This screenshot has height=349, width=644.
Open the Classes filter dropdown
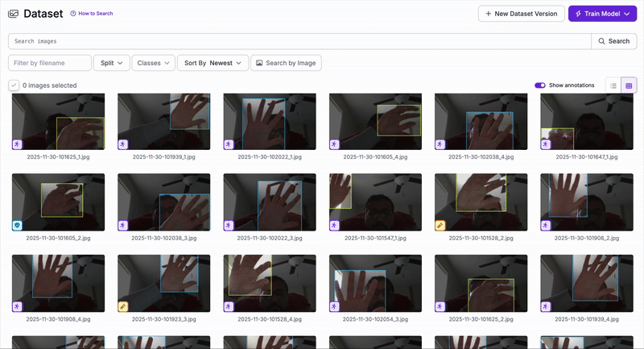point(153,63)
